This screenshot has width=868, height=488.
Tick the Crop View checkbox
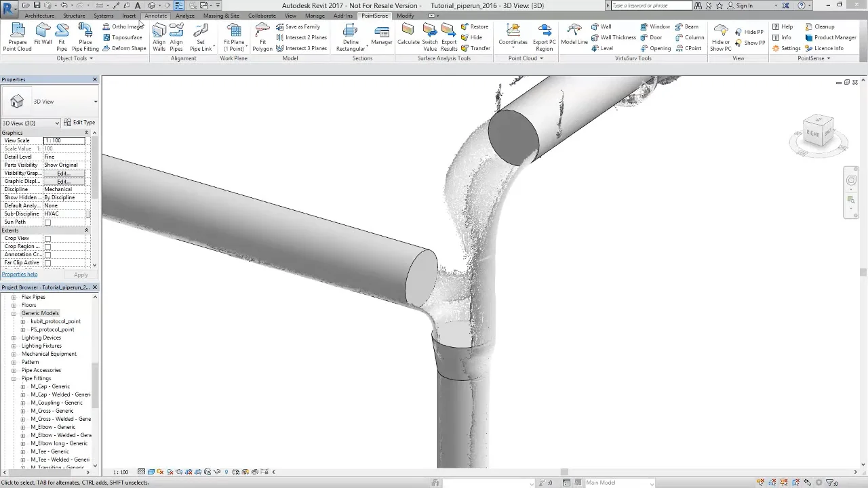(47, 239)
